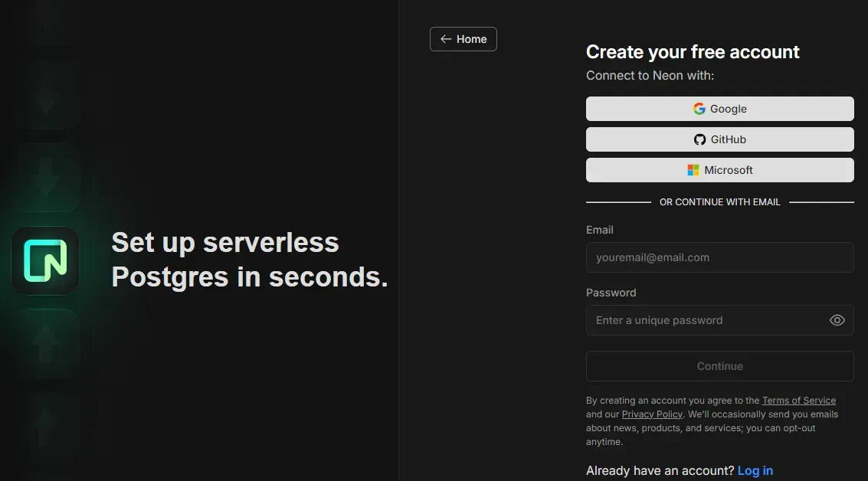Sign up with the Google button
868x481 pixels.
pyautogui.click(x=719, y=109)
